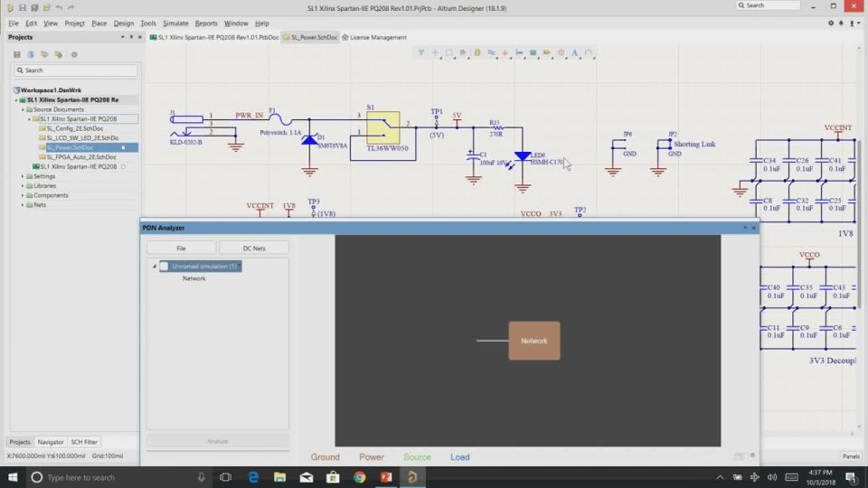Toggle the Unnamed simulation (1) checkbox
This screenshot has height=488, width=868.
[x=164, y=266]
